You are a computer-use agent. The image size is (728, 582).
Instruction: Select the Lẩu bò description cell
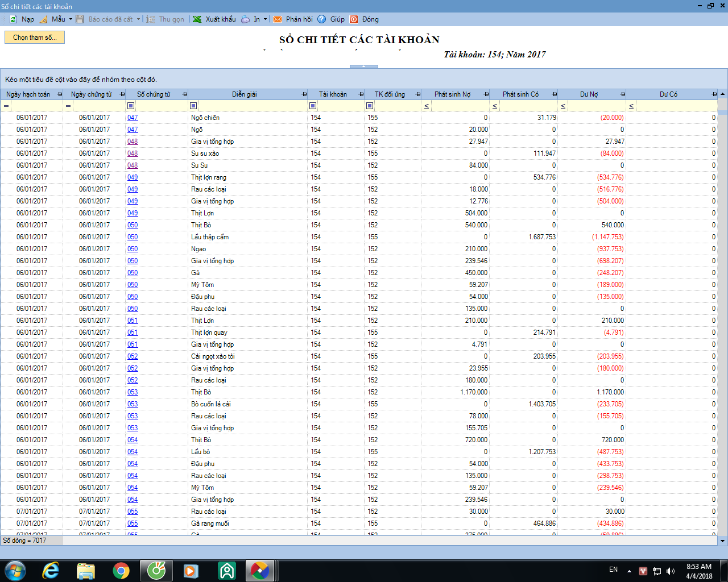(x=247, y=452)
